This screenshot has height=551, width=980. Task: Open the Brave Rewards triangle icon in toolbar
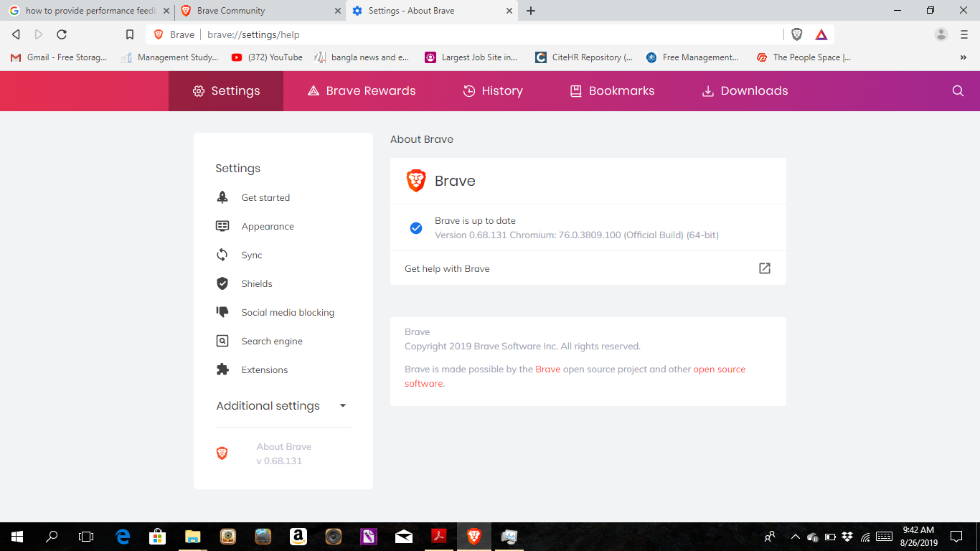coord(821,34)
